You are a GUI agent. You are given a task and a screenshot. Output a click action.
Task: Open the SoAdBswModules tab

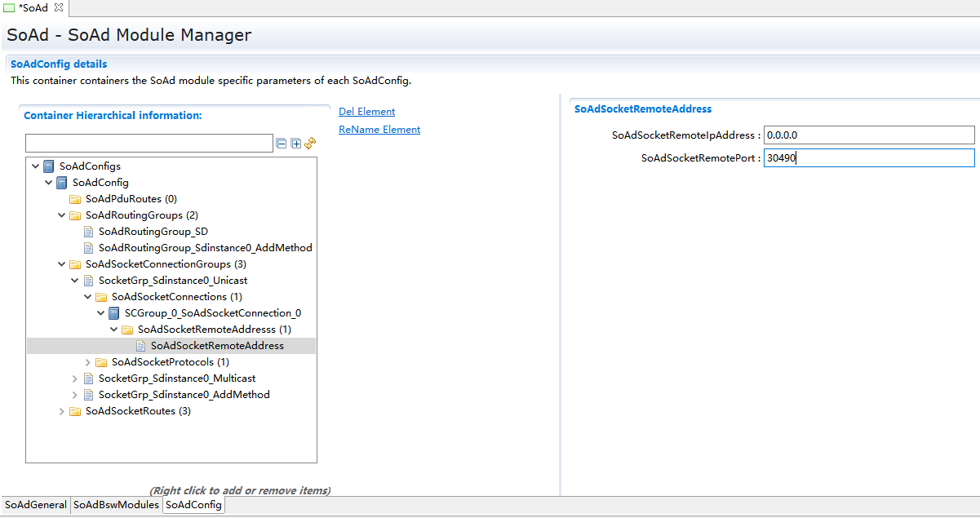pos(116,505)
